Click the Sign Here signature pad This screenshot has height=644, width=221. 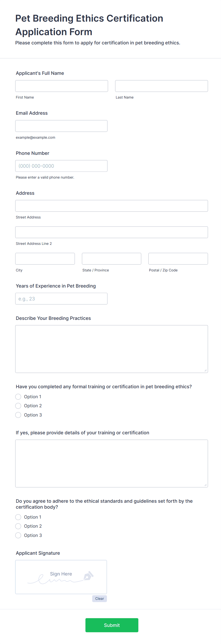61,577
